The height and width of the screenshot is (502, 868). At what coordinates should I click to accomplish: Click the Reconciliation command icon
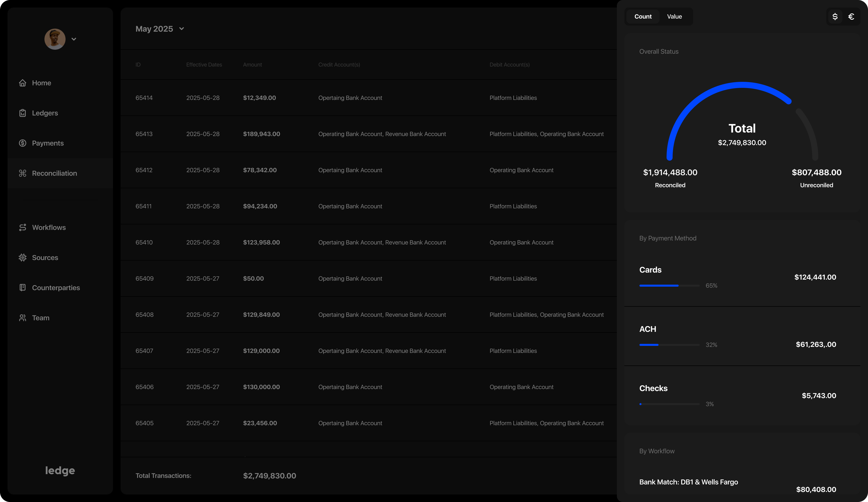23,173
